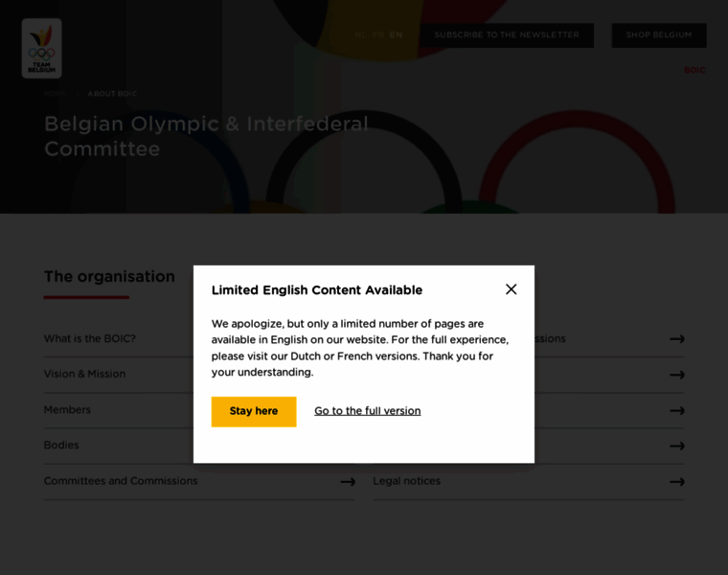Viewport: 728px width, 575px height.
Task: Click arrow icon on Committees and Commissions row
Action: 348,482
